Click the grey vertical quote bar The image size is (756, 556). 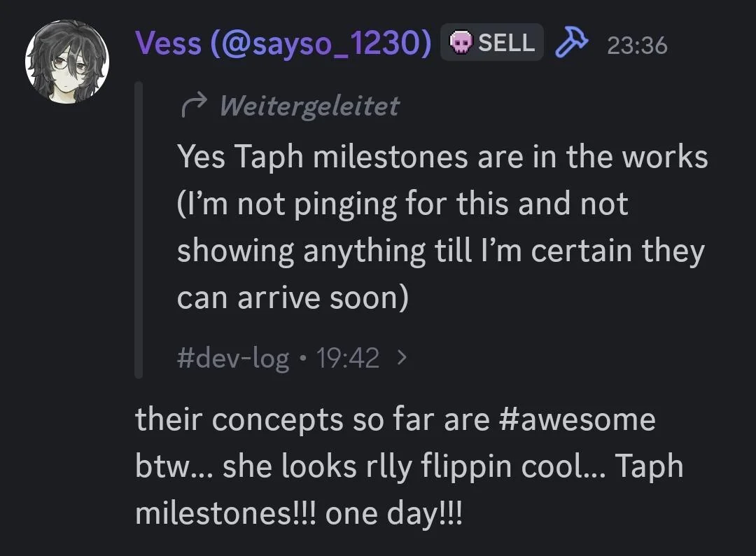click(139, 230)
